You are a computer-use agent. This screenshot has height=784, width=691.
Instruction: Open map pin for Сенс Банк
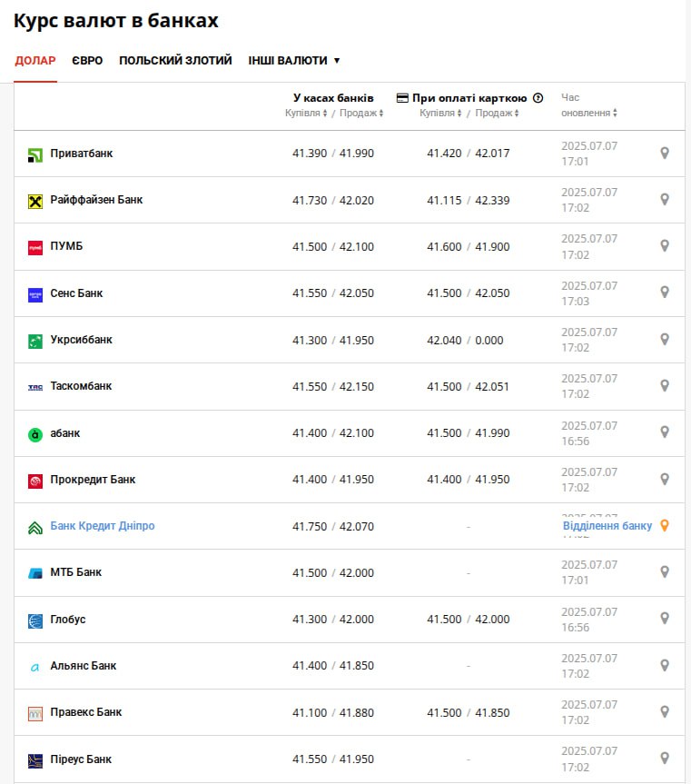(x=665, y=292)
